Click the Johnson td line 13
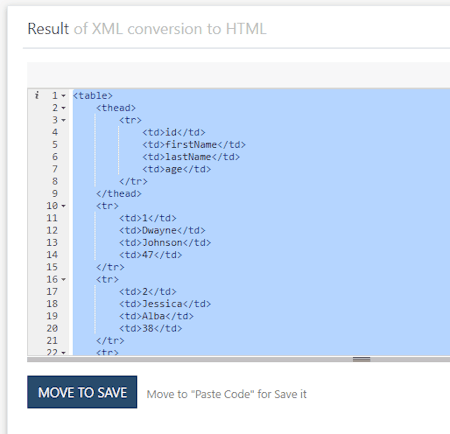This screenshot has height=434, width=450. [x=165, y=243]
